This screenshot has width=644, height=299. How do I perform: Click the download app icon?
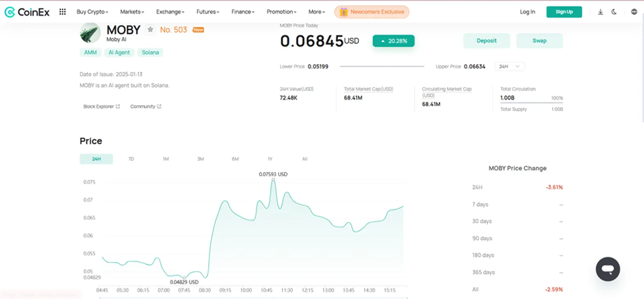tap(600, 12)
